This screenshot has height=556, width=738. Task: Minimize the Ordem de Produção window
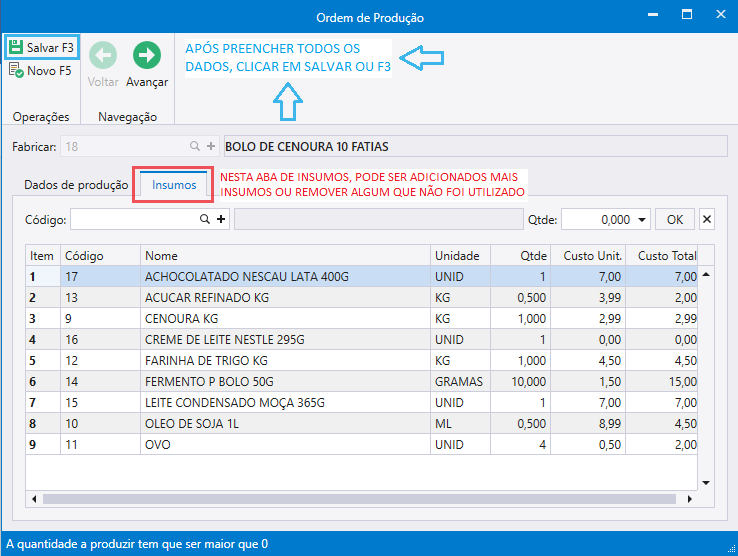653,15
